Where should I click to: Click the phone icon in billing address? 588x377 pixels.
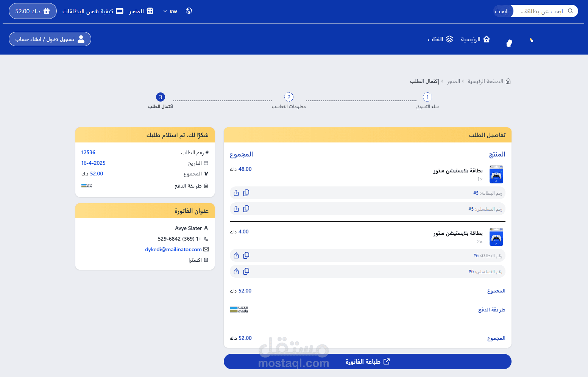pos(206,239)
